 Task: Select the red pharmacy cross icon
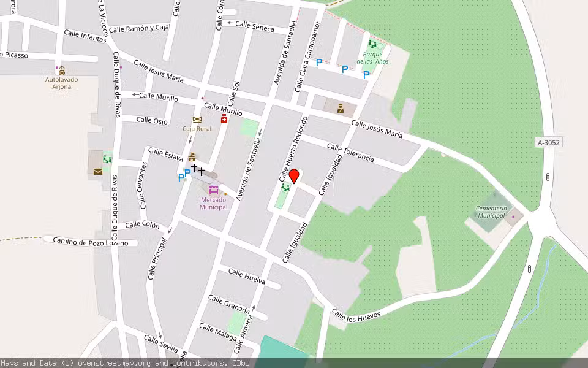[x=224, y=119]
